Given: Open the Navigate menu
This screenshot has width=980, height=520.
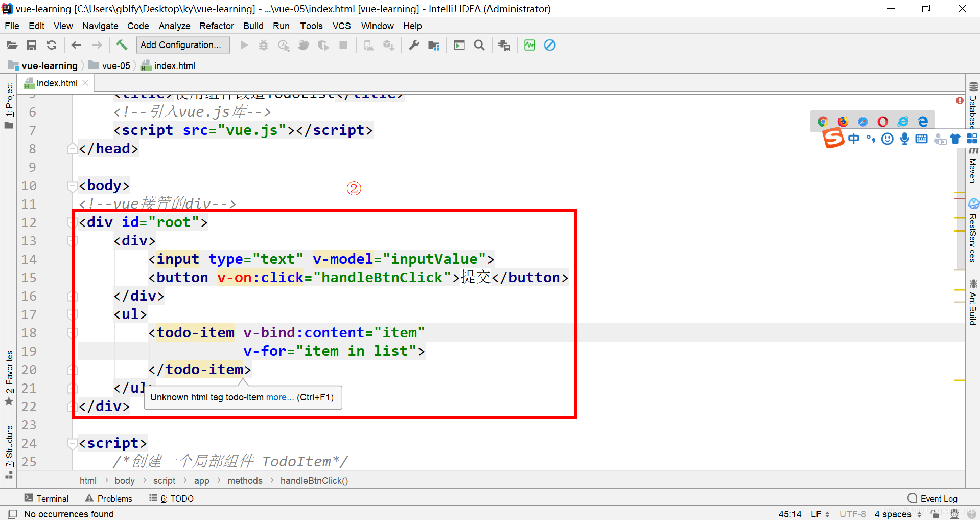Looking at the screenshot, I should click(100, 26).
